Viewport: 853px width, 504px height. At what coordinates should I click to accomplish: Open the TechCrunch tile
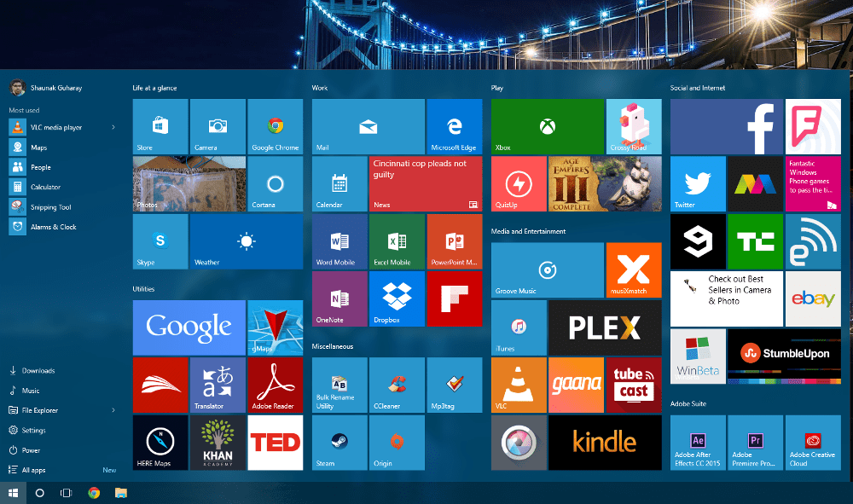[755, 241]
